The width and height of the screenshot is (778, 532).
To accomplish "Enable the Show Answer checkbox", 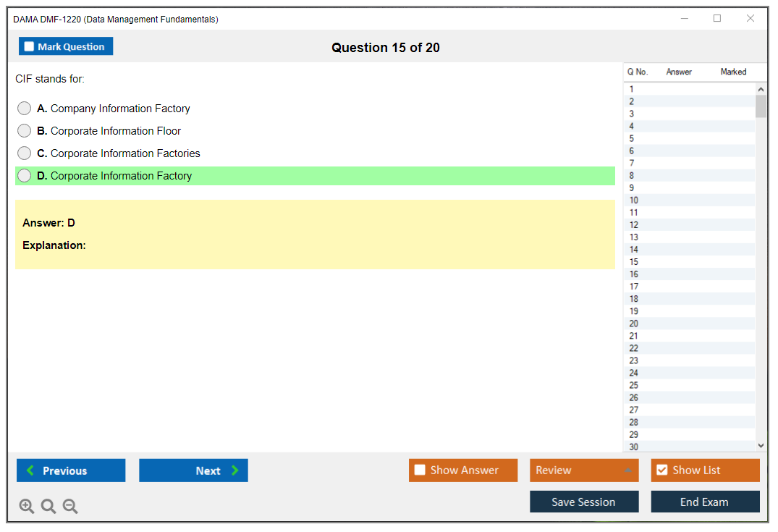I will pyautogui.click(x=420, y=470).
